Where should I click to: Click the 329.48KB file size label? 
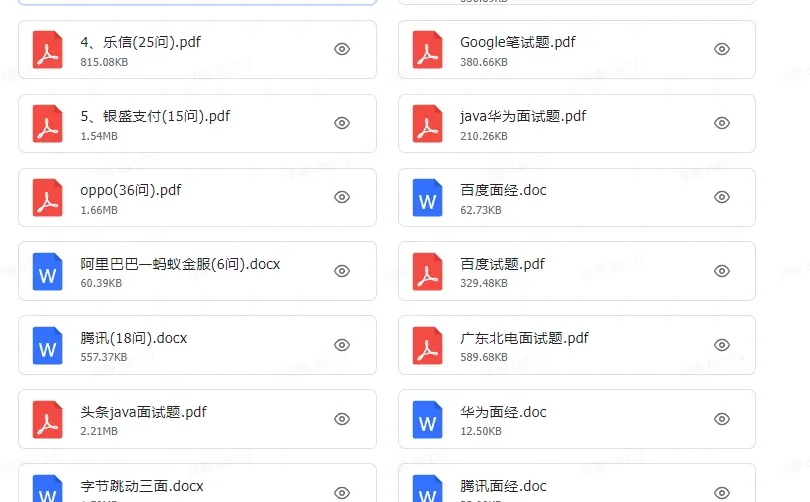click(x=484, y=283)
